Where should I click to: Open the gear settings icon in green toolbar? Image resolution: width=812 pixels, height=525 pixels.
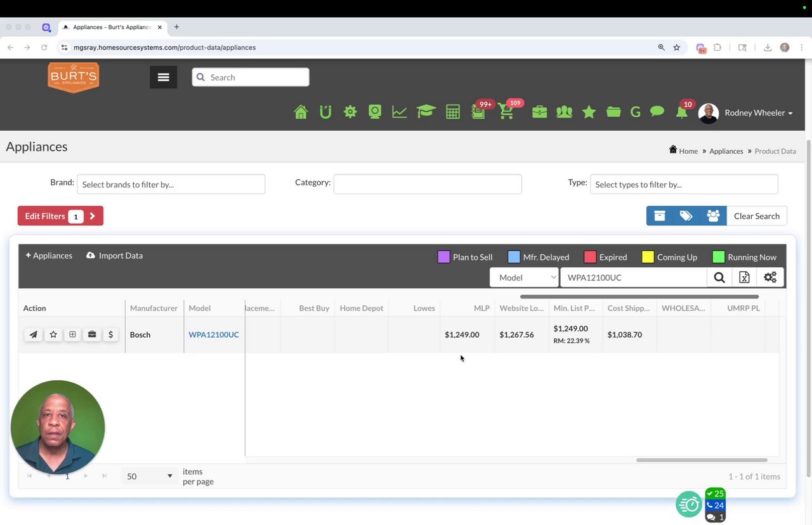[x=350, y=112]
